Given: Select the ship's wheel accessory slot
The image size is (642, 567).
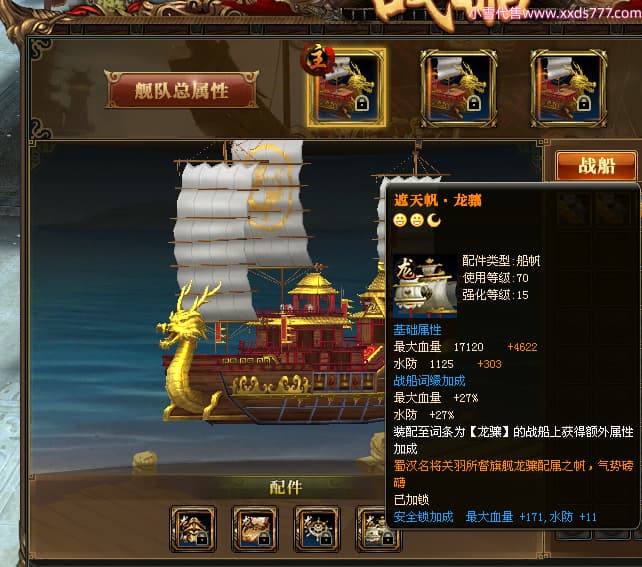Looking at the screenshot, I should click(x=317, y=529).
